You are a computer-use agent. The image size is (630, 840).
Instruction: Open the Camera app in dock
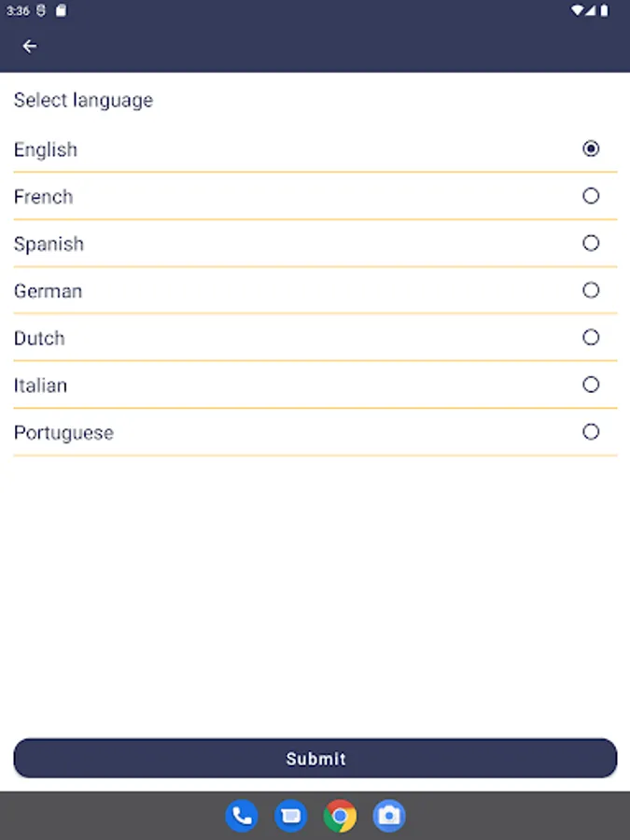click(x=389, y=817)
